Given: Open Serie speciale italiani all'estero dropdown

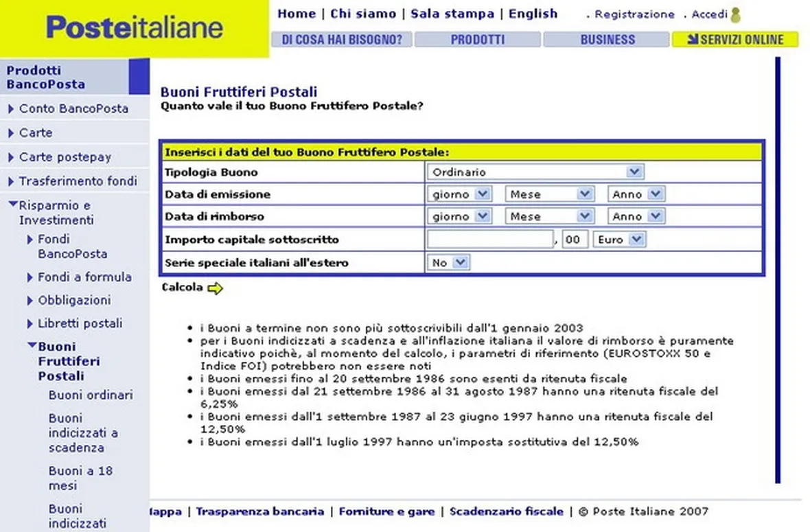Looking at the screenshot, I should (448, 262).
